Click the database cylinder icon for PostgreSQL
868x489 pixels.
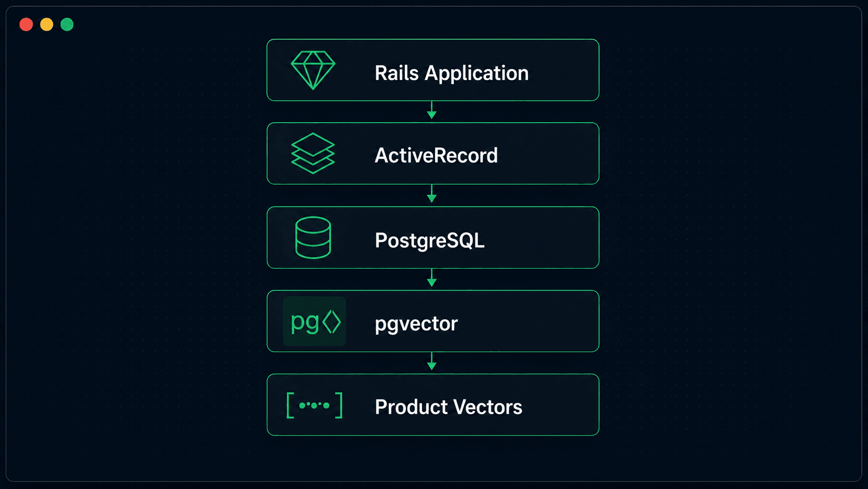pyautogui.click(x=313, y=237)
